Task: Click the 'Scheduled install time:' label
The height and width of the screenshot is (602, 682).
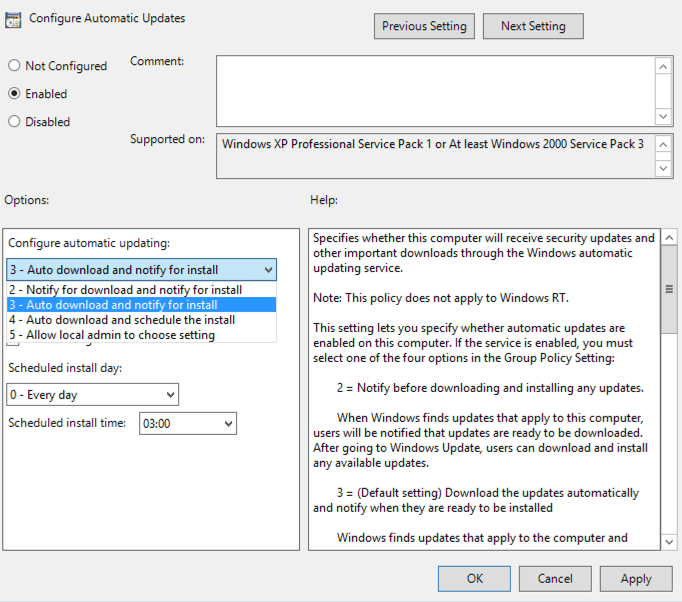Action: [67, 423]
